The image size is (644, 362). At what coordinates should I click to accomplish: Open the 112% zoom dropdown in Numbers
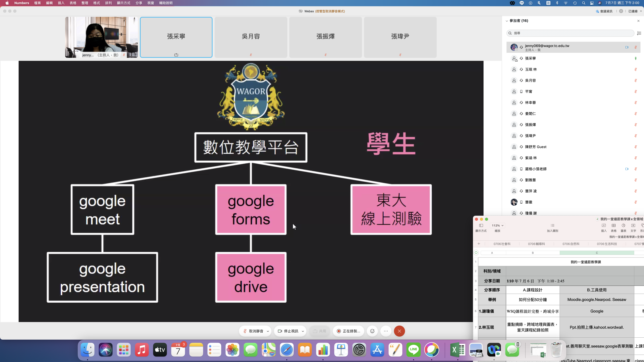point(497,225)
